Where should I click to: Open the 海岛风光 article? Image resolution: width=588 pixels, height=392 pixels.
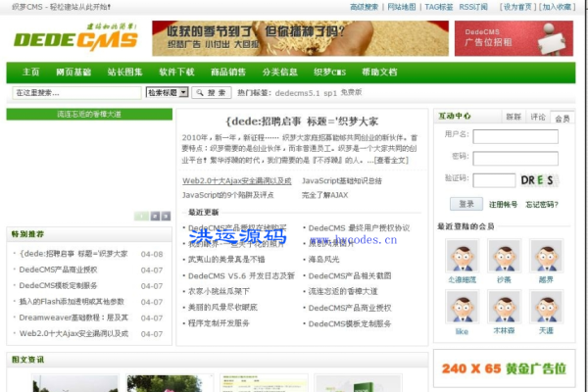click(323, 260)
